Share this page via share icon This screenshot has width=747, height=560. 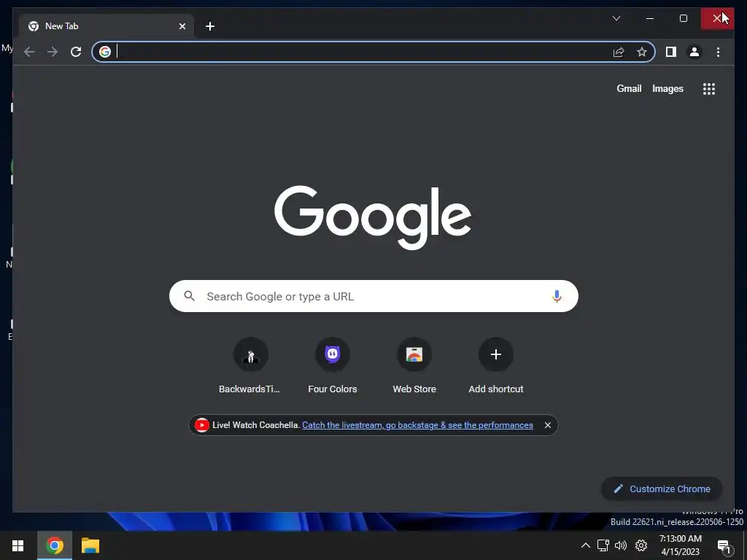point(619,52)
